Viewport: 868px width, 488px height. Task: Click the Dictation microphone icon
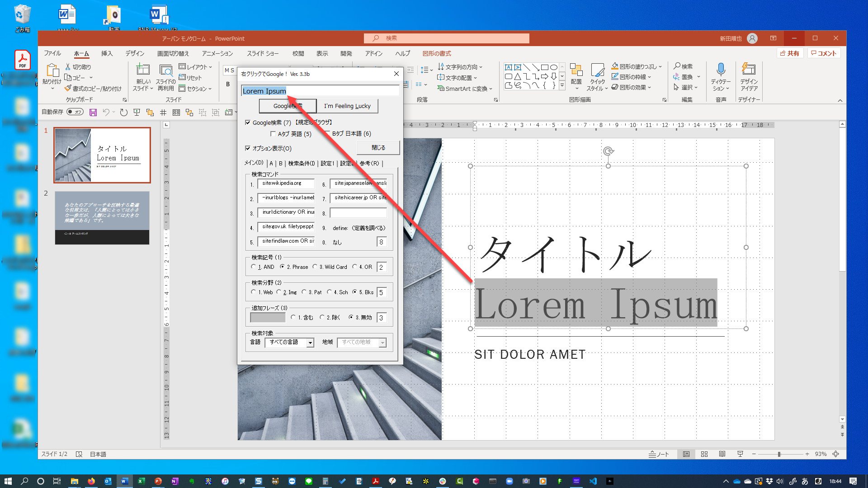(x=721, y=70)
